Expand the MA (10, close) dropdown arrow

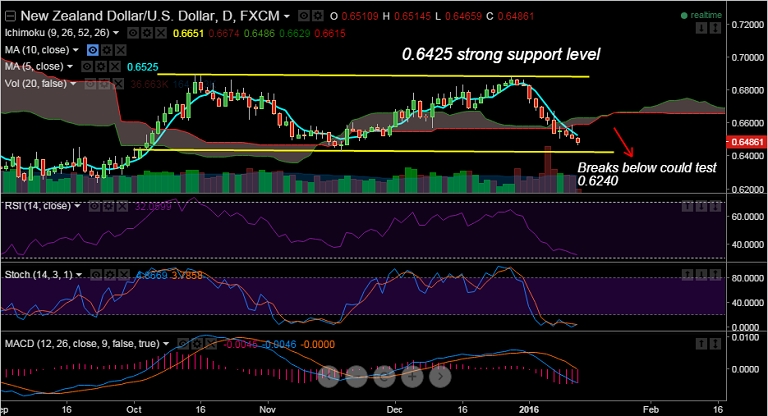click(x=75, y=50)
